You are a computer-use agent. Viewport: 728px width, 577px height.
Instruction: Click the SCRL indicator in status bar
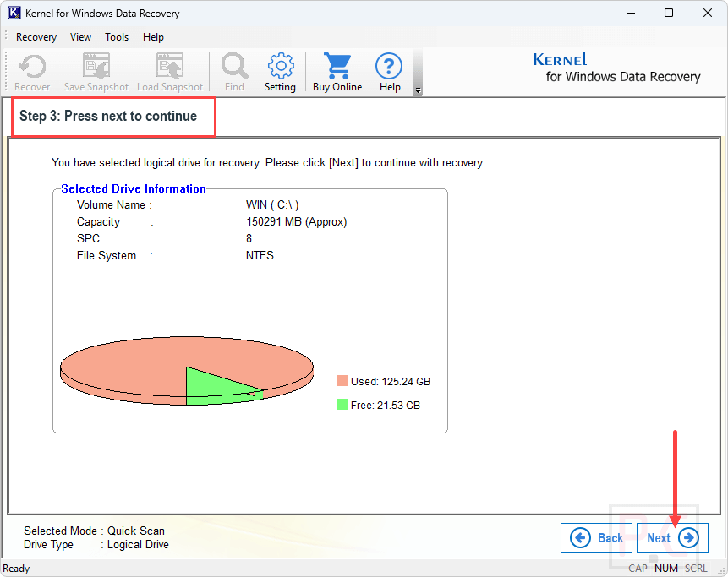[x=696, y=569]
